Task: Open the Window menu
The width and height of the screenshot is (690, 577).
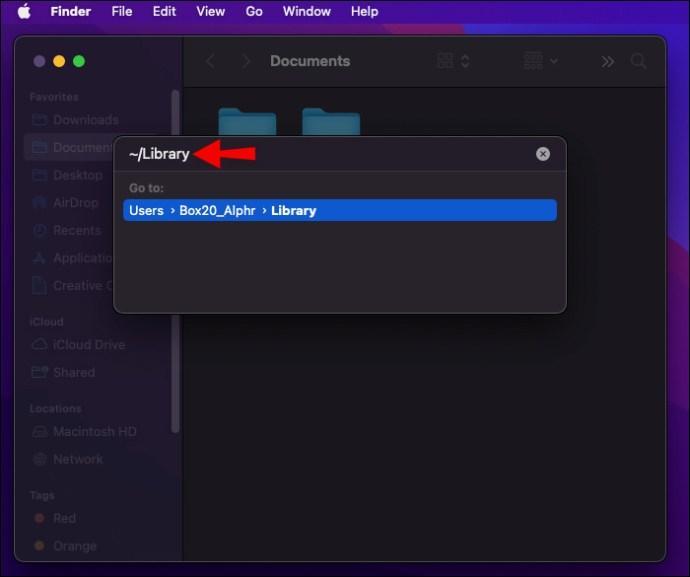Action: tap(306, 12)
